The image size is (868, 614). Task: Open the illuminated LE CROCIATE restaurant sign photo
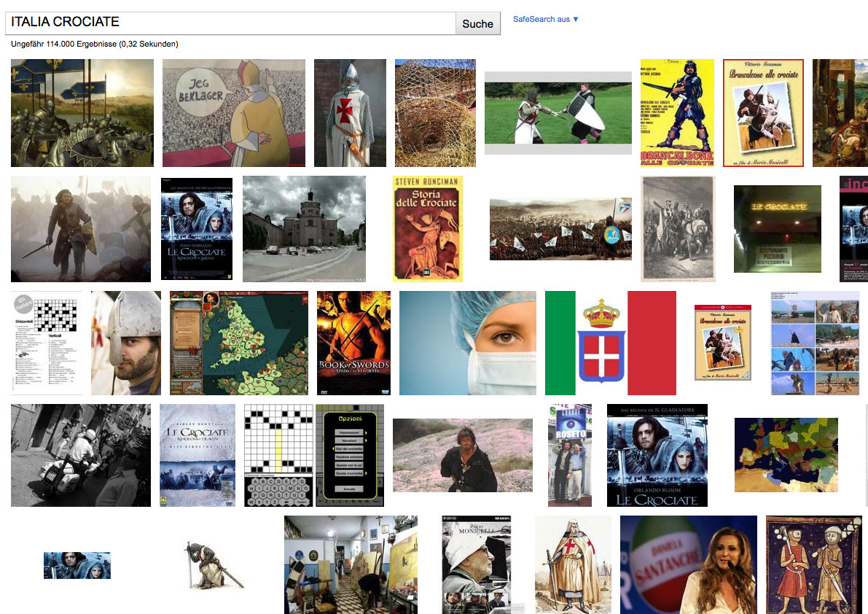[x=777, y=229]
